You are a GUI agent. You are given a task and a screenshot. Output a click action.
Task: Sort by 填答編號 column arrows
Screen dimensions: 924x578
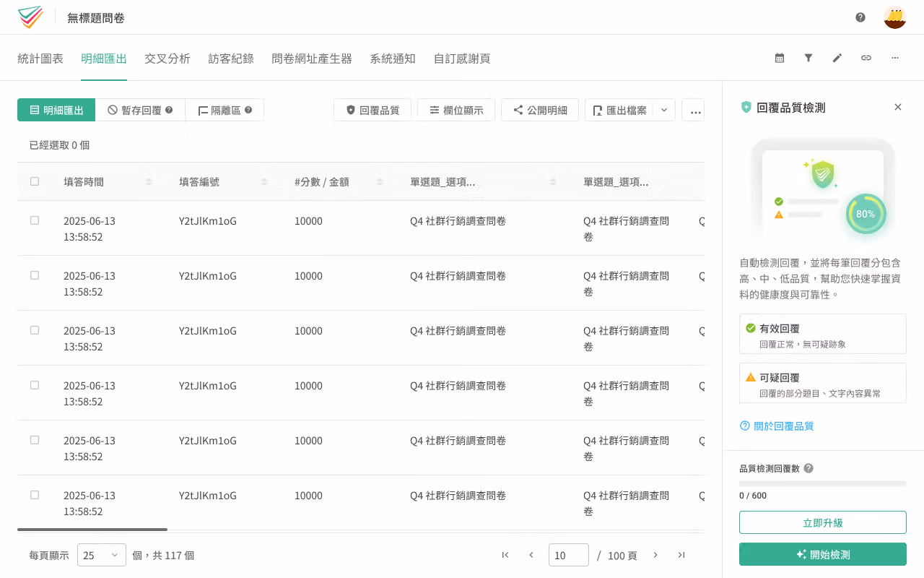click(x=264, y=182)
